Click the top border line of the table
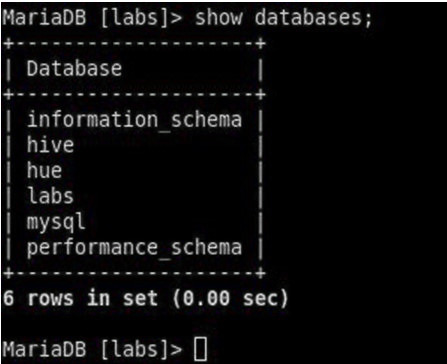 click(x=134, y=43)
